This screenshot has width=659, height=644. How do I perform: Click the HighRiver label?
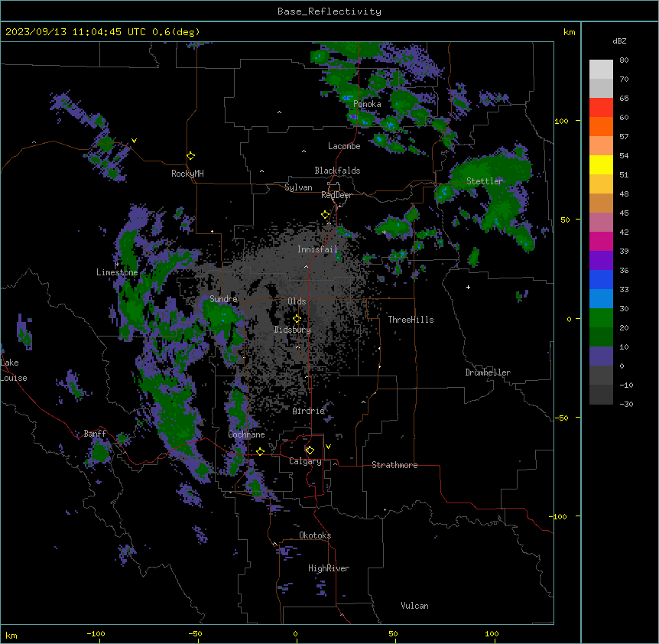[329, 568]
